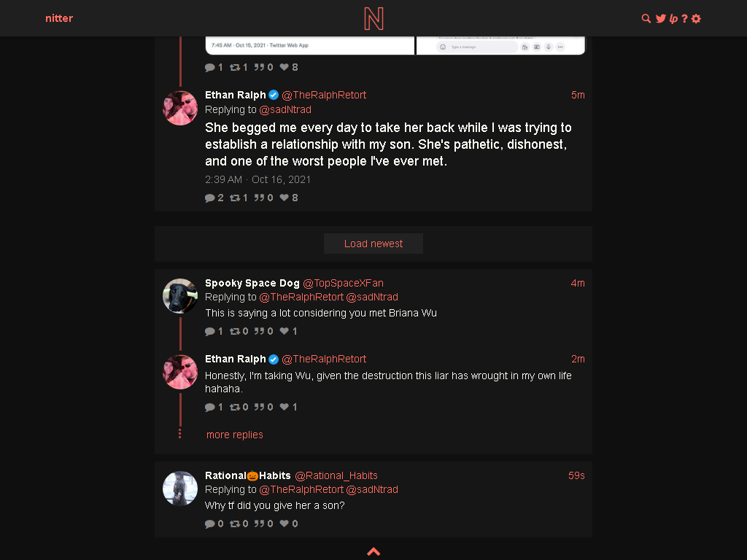Open nitter home link
The width and height of the screenshot is (747, 560).
pyautogui.click(x=59, y=18)
